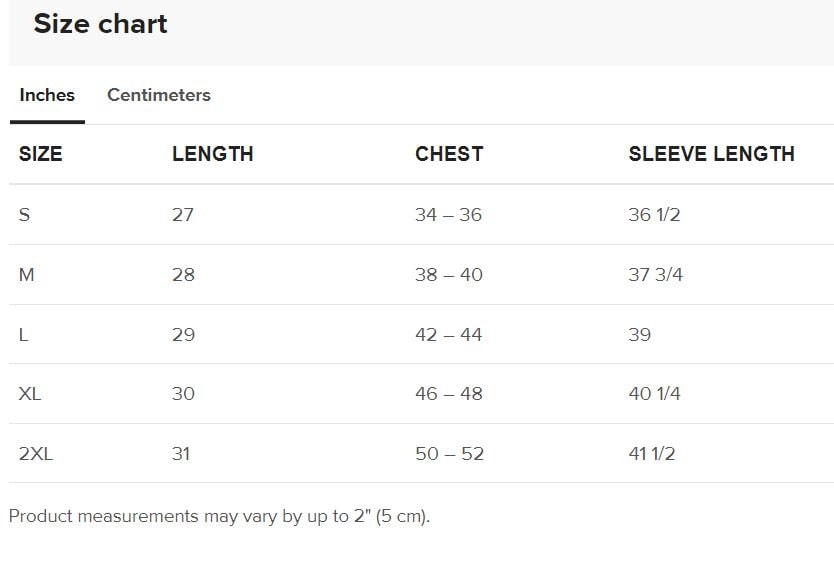Click the chest value 34 – 36
834x562 pixels.
(448, 215)
